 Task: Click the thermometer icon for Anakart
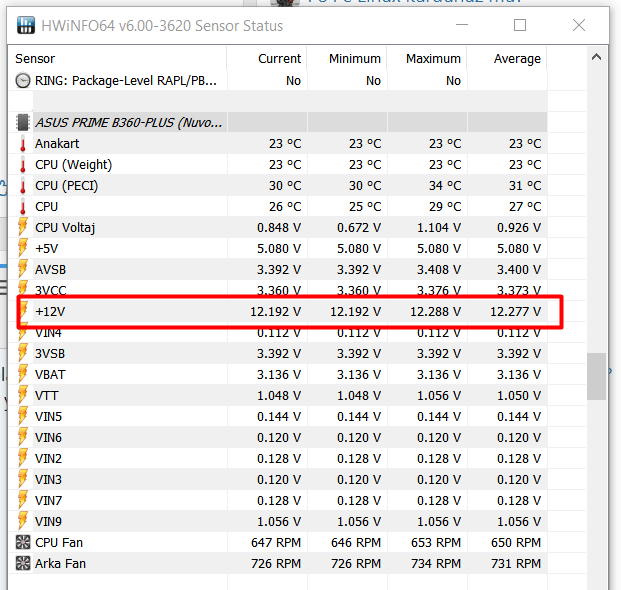[23, 143]
